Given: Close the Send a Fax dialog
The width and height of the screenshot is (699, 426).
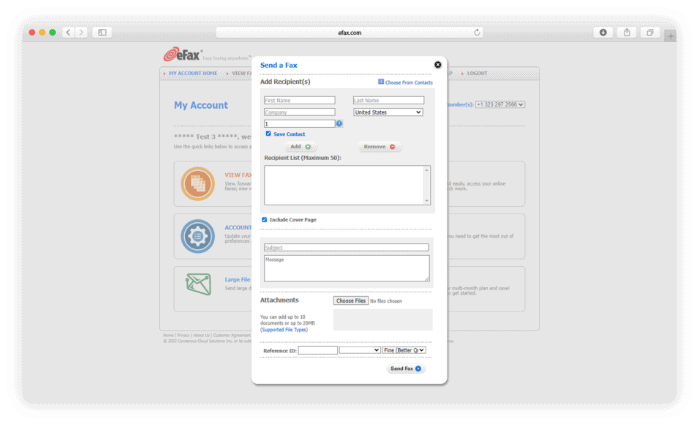Looking at the screenshot, I should pos(438,65).
